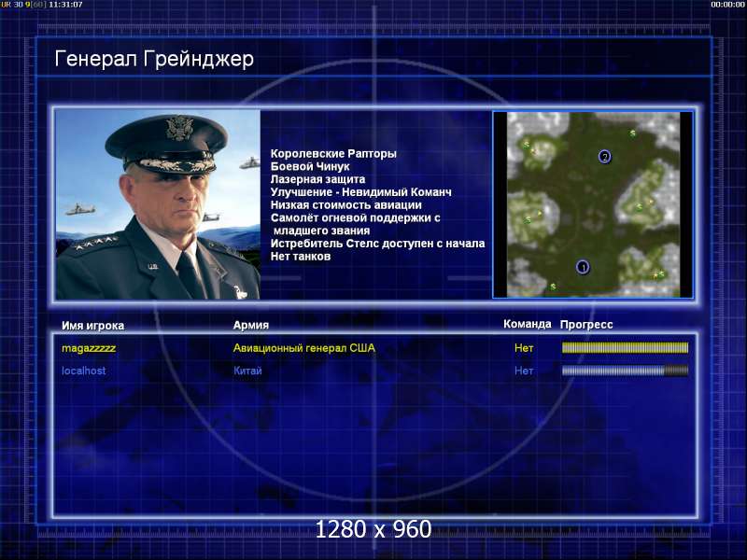Click localhost's blue progress bar

[625, 371]
